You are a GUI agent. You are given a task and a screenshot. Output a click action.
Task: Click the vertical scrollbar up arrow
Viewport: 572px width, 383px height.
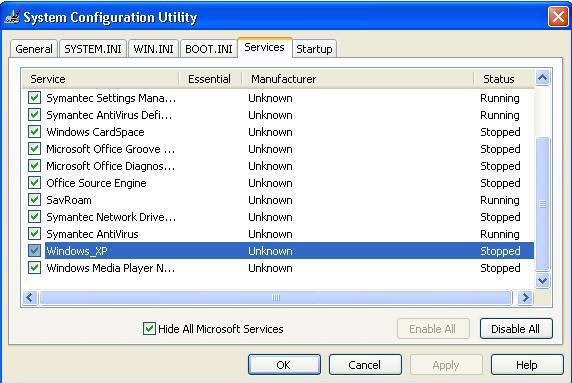pyautogui.click(x=542, y=78)
